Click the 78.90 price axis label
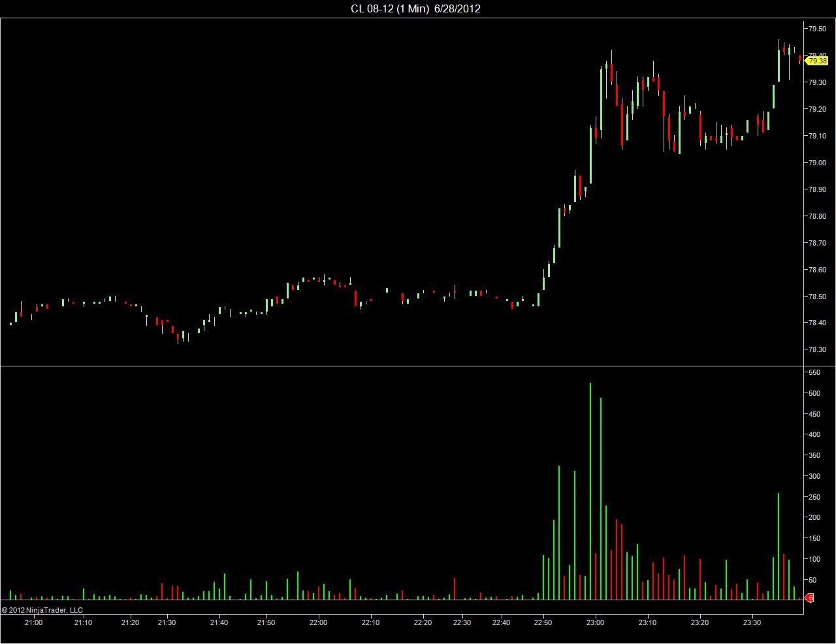836x644 pixels. coord(817,189)
